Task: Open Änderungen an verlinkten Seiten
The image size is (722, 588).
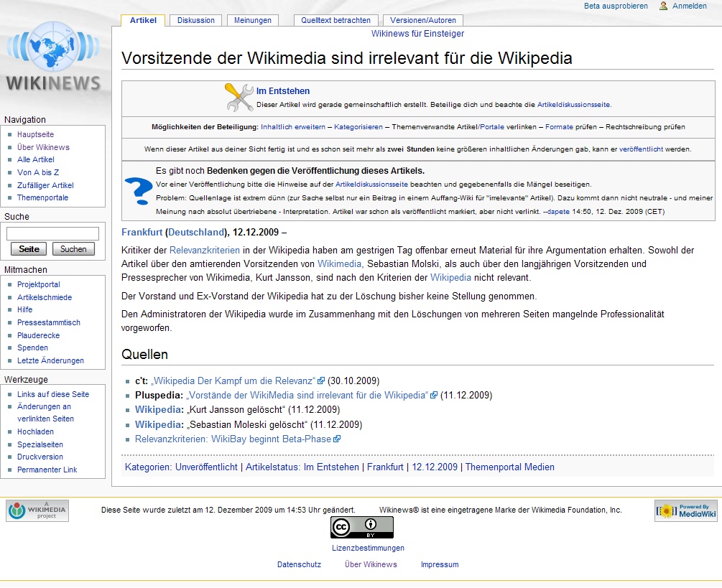Action: click(x=45, y=413)
